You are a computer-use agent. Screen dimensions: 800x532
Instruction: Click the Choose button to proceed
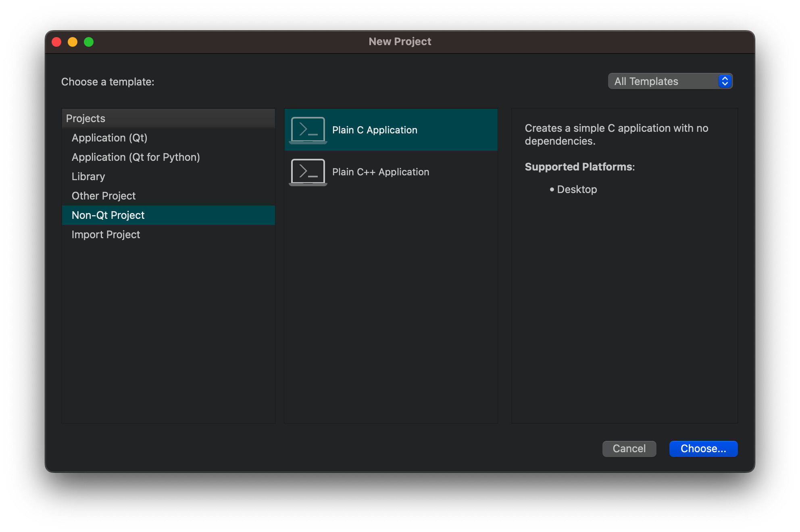tap(703, 449)
